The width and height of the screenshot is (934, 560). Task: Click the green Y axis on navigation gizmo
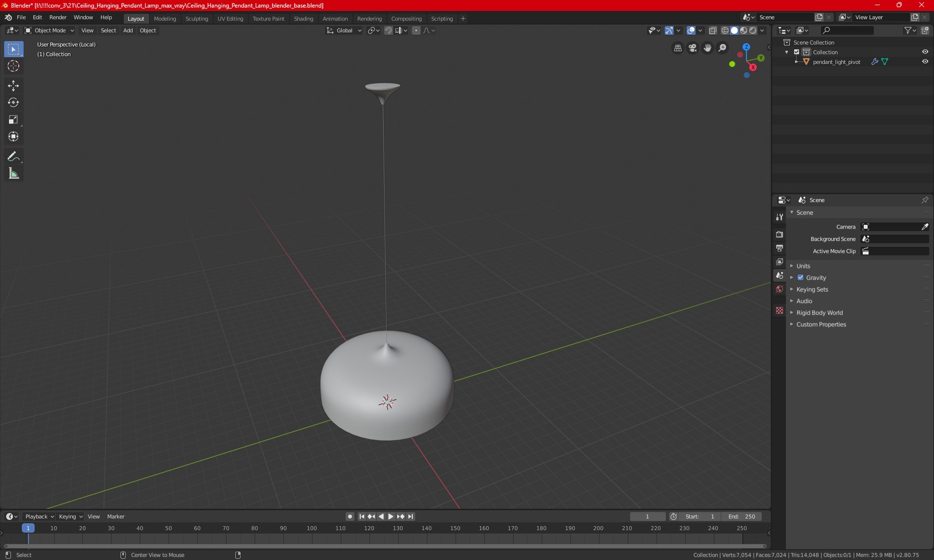(x=761, y=58)
